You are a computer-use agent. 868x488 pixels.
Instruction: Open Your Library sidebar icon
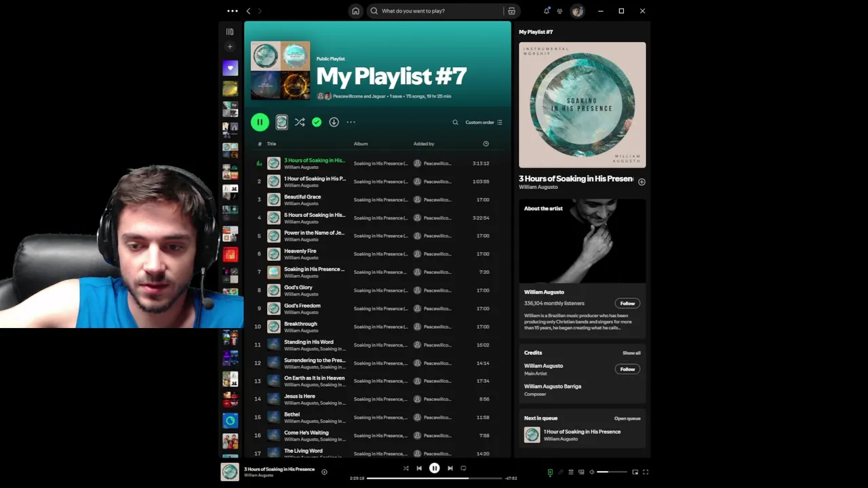230,32
